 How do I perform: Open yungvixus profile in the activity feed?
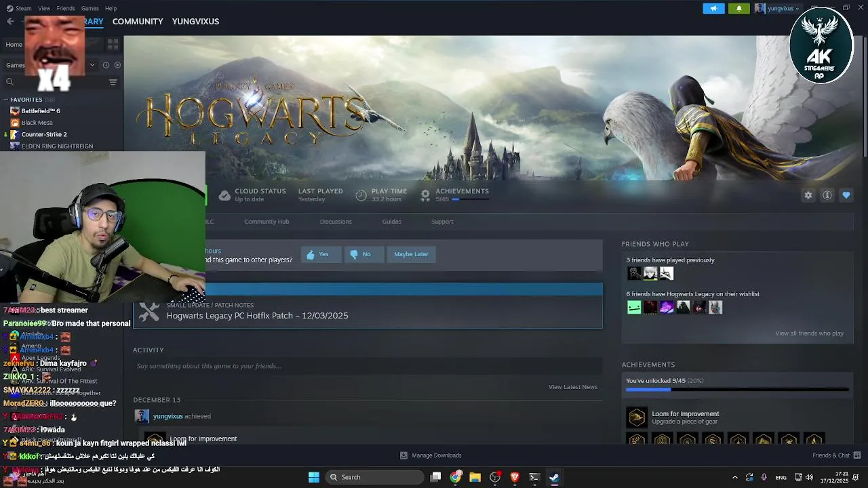coord(167,416)
